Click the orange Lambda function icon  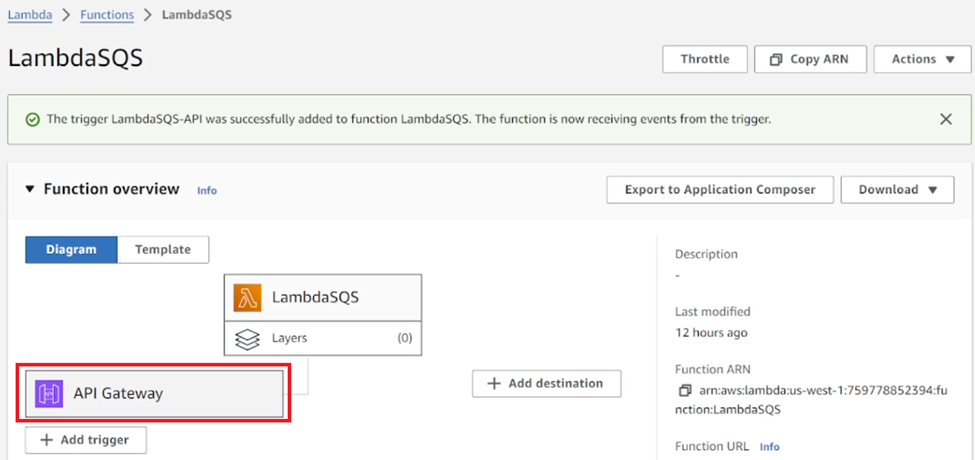(x=247, y=297)
